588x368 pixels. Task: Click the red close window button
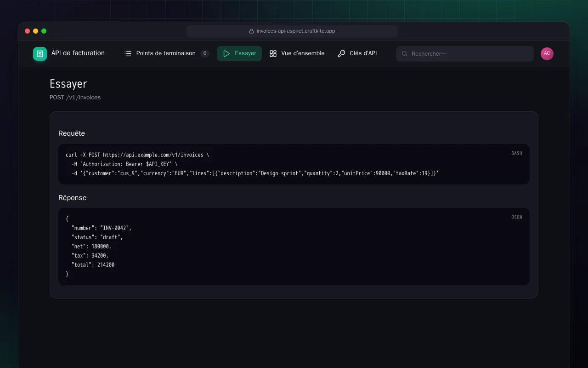28,31
